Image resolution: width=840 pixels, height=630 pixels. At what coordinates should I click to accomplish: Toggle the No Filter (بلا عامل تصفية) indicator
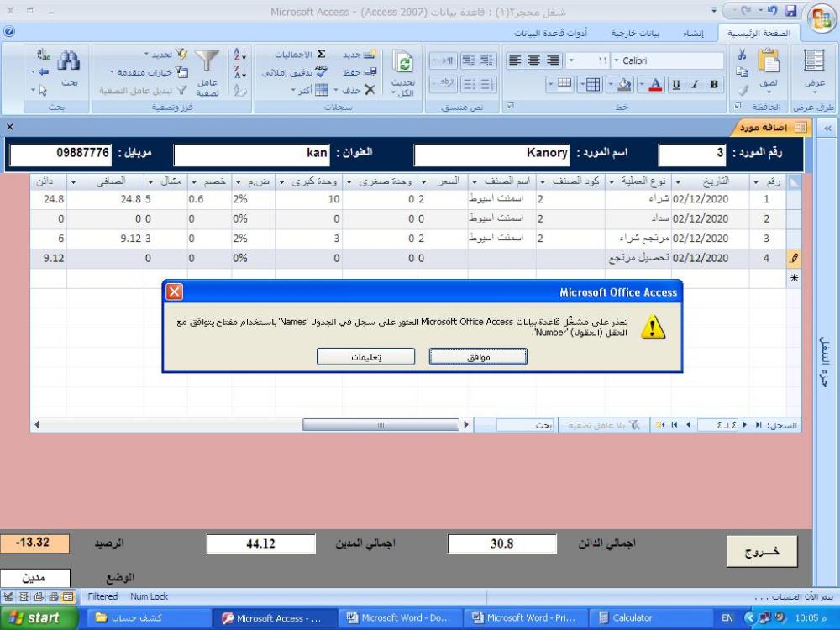[x=604, y=425]
